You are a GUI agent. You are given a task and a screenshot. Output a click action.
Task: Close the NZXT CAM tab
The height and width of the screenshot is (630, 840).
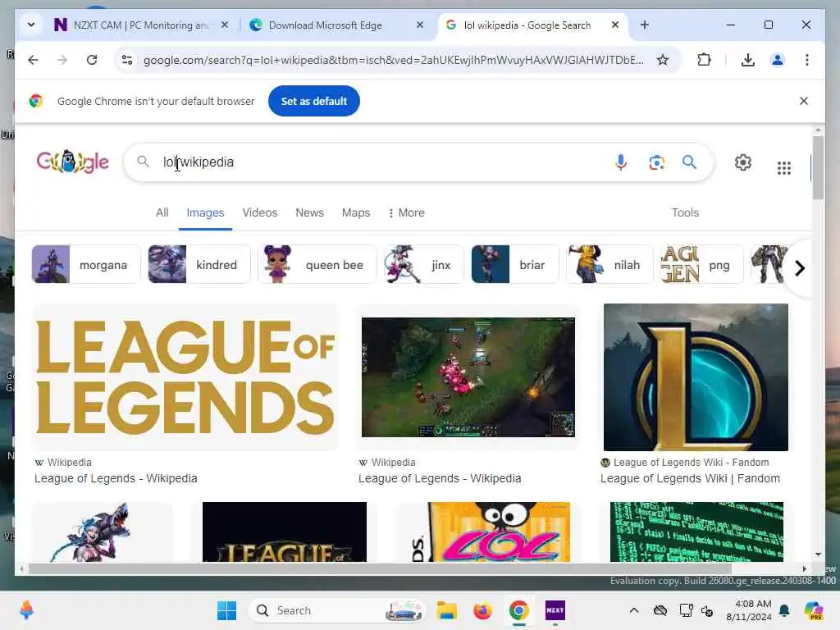click(x=225, y=25)
